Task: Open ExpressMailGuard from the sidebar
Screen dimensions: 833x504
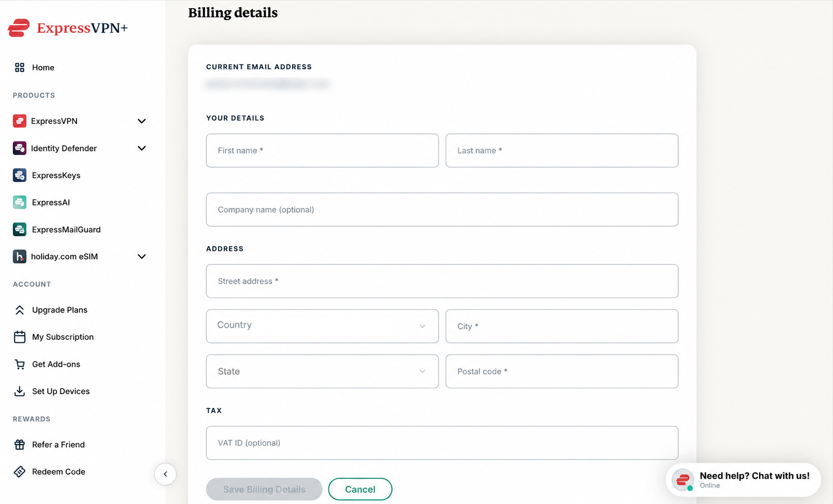Action: pos(66,229)
